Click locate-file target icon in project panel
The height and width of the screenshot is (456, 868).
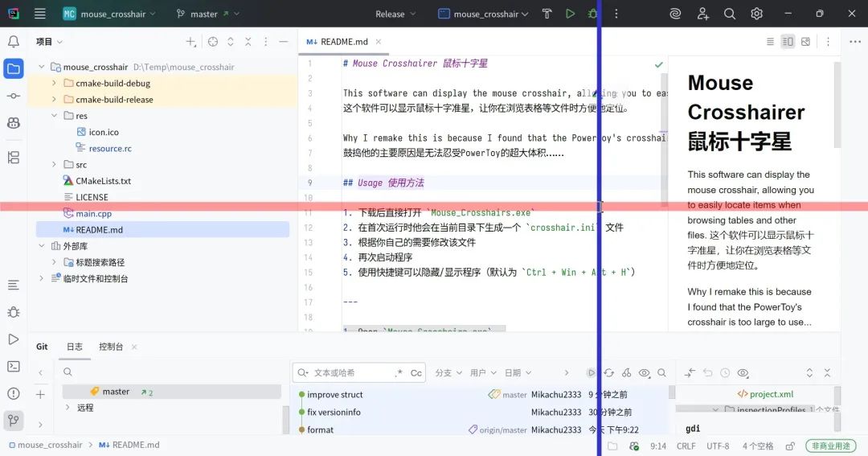pyautogui.click(x=212, y=42)
